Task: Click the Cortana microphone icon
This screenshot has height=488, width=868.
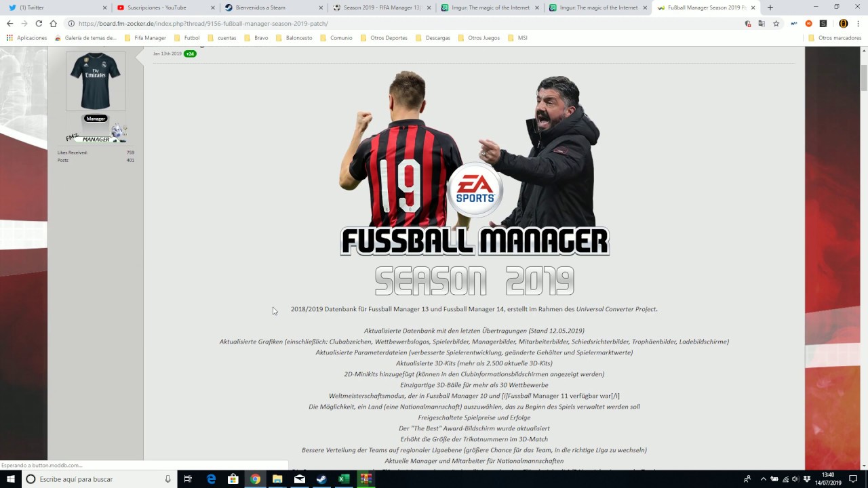Action: pyautogui.click(x=167, y=479)
